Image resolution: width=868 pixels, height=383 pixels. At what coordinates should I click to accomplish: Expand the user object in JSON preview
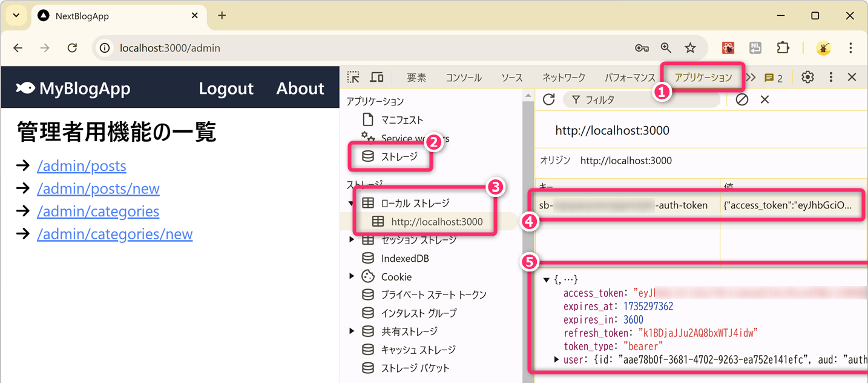pyautogui.click(x=556, y=360)
